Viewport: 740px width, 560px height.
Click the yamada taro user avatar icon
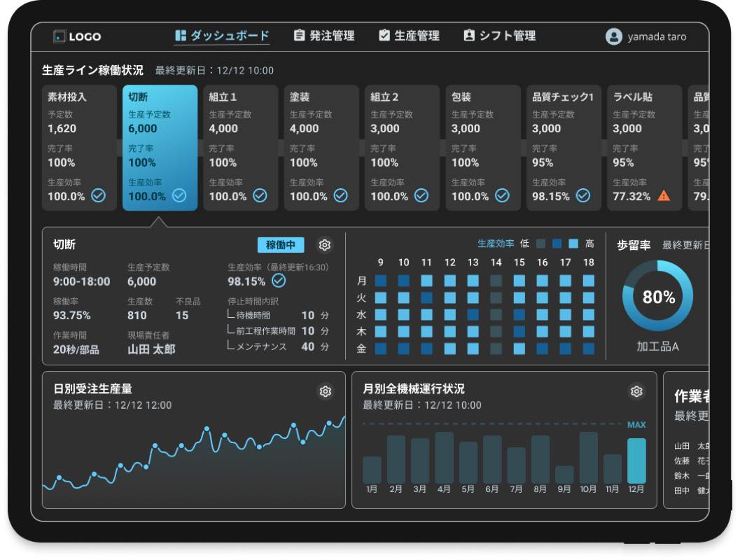[x=613, y=36]
